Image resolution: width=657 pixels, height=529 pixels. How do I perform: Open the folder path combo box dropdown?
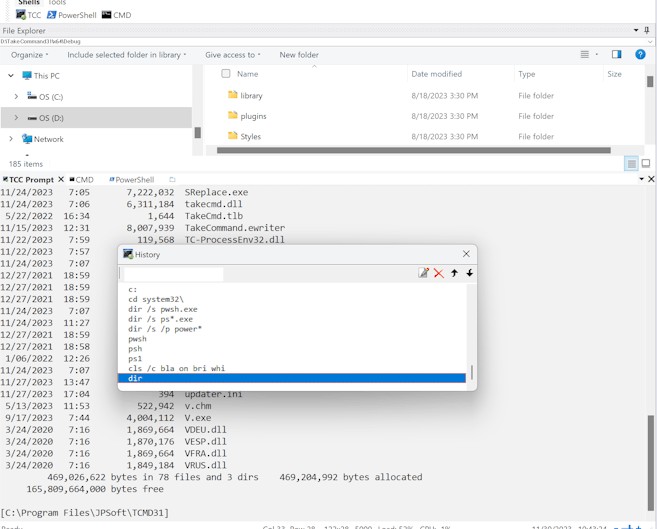[x=650, y=41]
